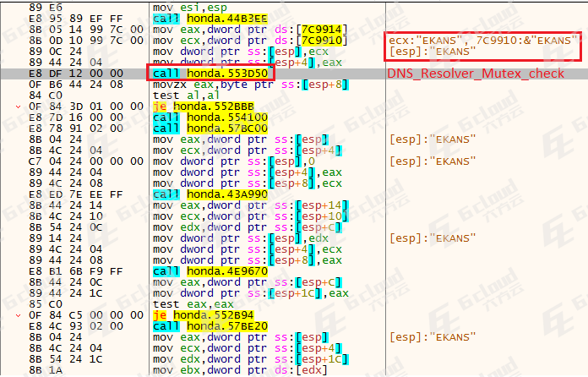Viewport: 588px width, 377px height.
Task: Click the 'test al,al' instruction
Action: coord(186,96)
